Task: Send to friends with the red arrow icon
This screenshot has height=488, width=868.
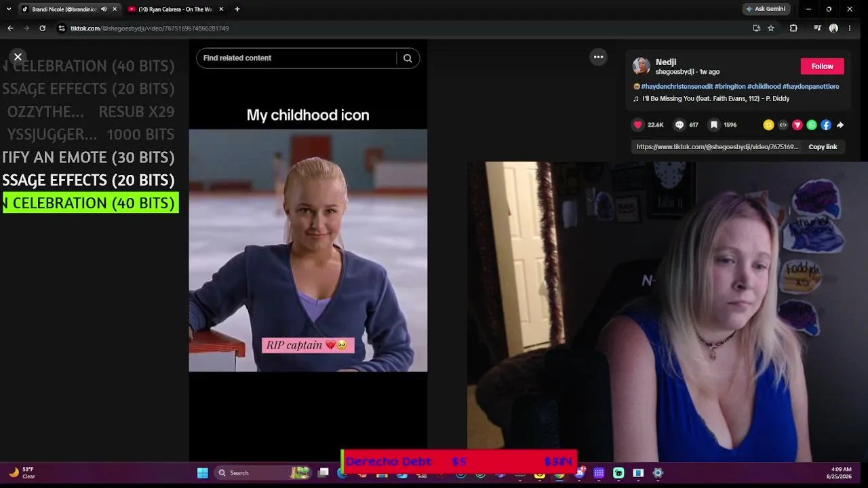Action: click(797, 125)
